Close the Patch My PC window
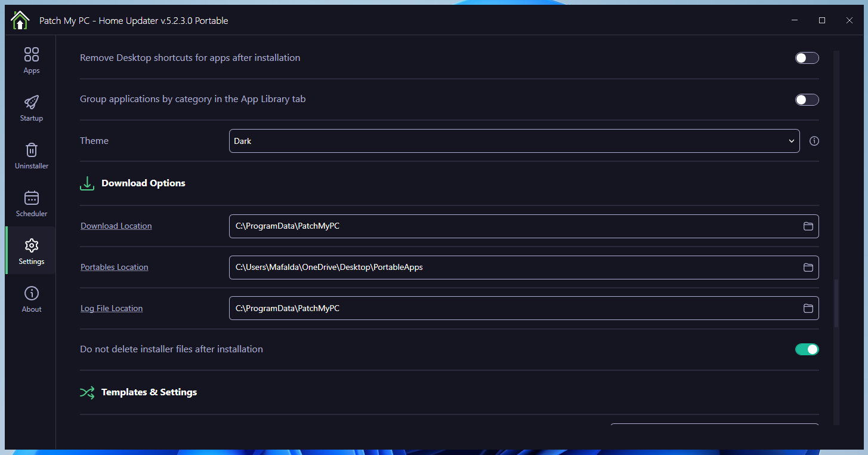 pos(850,20)
